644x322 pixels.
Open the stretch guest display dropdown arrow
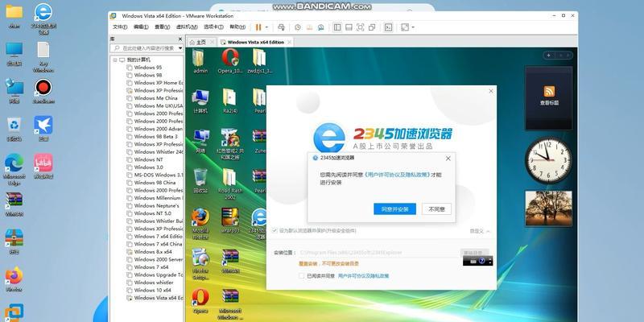pyautogui.click(x=413, y=27)
